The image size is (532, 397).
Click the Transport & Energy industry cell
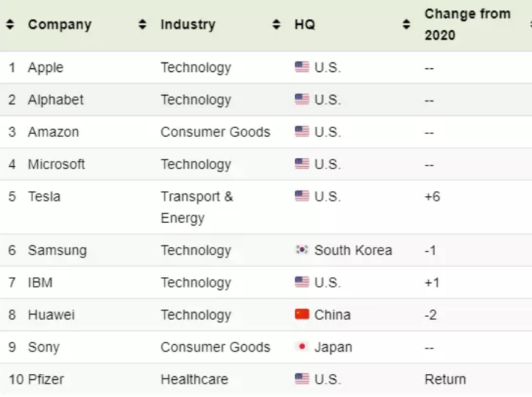tap(196, 207)
